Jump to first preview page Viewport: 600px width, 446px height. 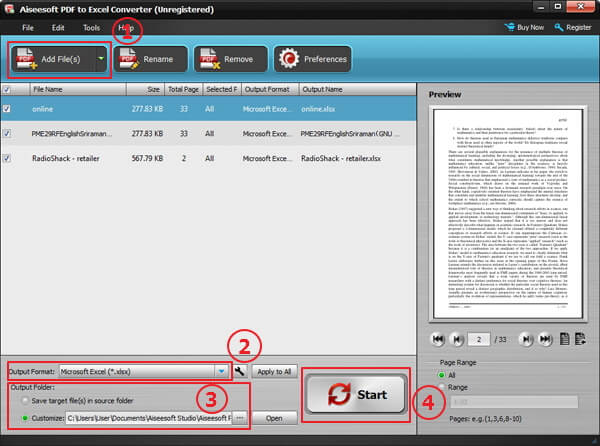point(437,340)
